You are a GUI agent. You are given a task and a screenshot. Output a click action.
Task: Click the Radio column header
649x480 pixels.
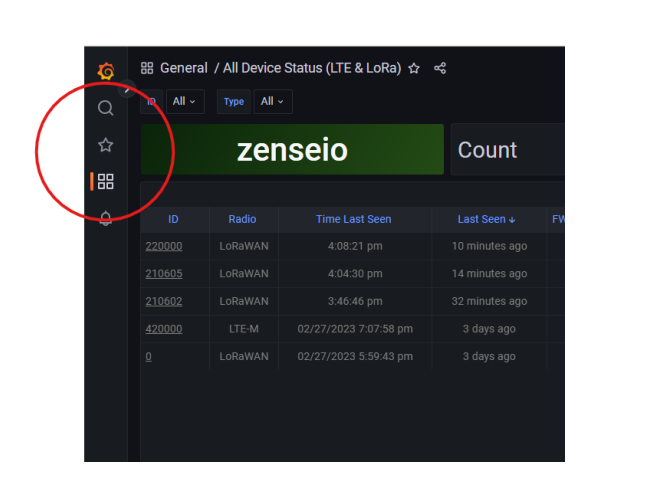point(242,219)
